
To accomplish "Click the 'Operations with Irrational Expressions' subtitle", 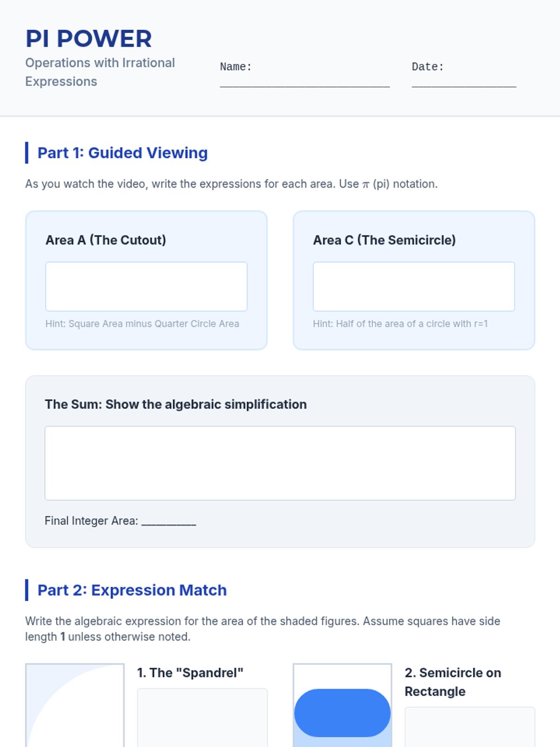I will coord(100,72).
